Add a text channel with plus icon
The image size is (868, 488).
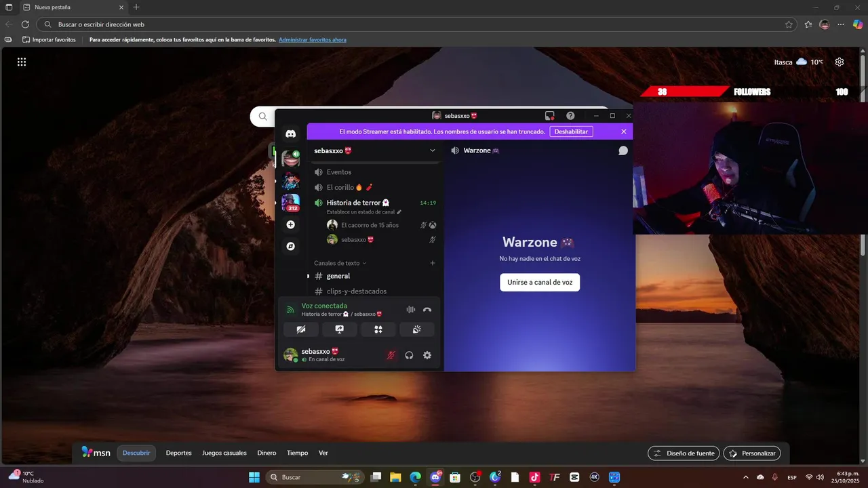(x=433, y=263)
